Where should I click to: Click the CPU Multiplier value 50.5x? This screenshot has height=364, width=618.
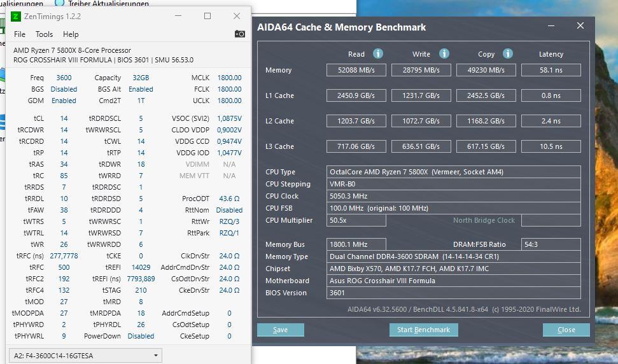click(356, 220)
